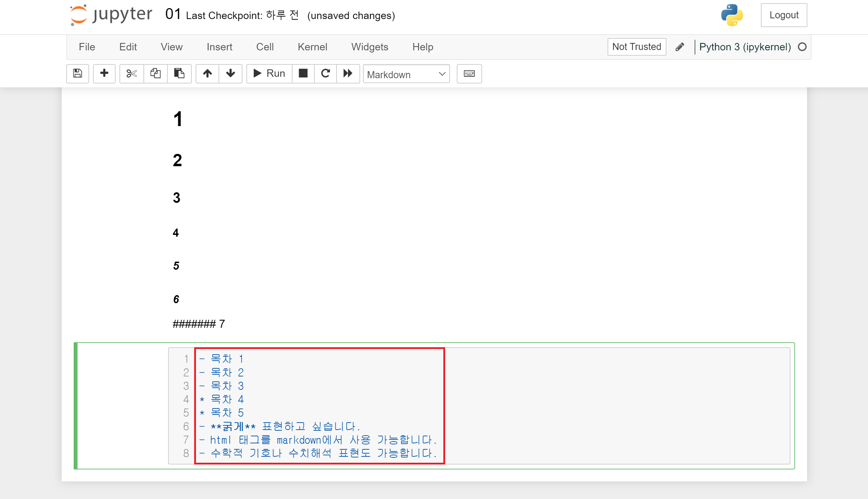Viewport: 868px width, 499px height.
Task: Move selected cell up arrow
Action: 207,73
